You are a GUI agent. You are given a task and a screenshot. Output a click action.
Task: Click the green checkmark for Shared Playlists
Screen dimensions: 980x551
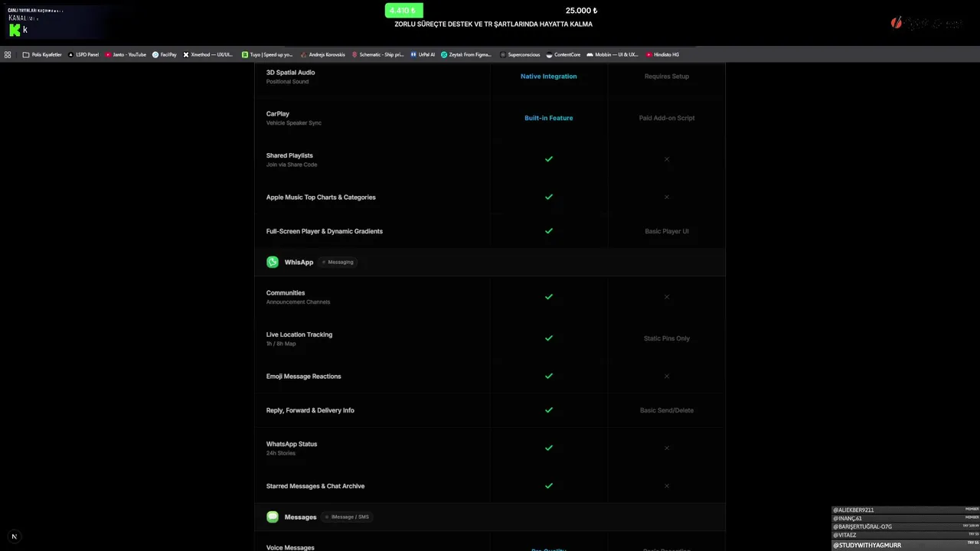pyautogui.click(x=548, y=159)
